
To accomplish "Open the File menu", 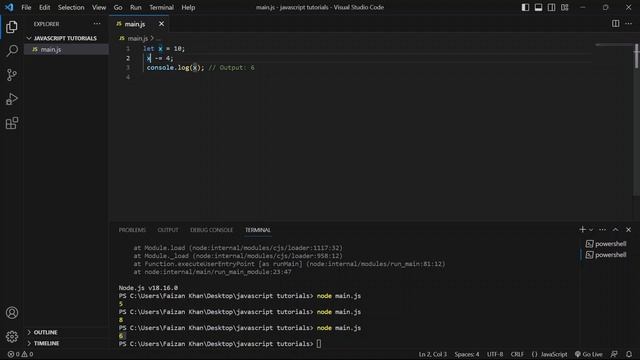I will click(26, 7).
